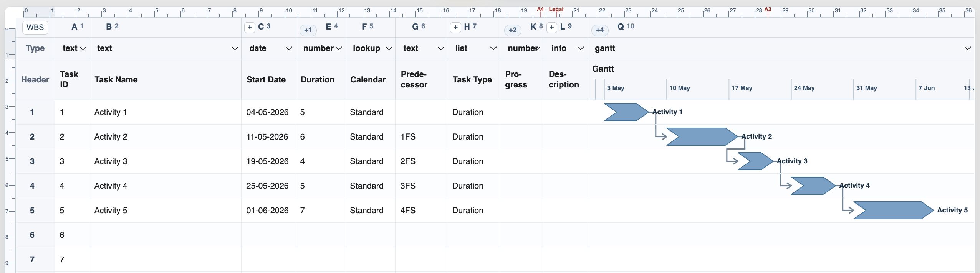
Task: Click the Activity 3 Gantt bar
Action: pyautogui.click(x=756, y=161)
